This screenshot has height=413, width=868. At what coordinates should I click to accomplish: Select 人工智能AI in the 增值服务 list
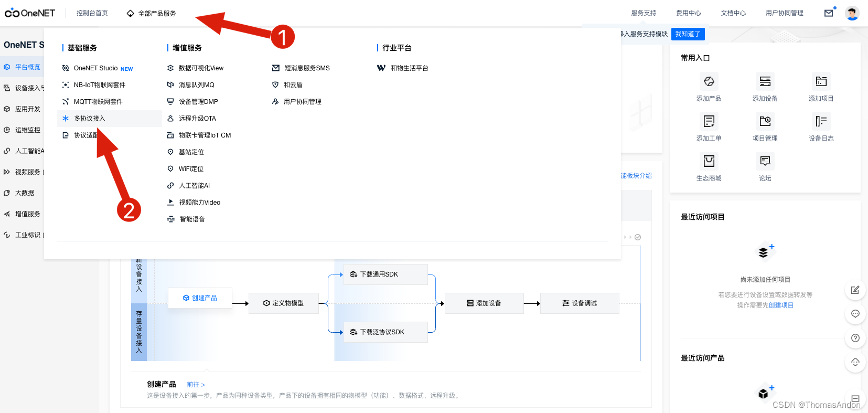click(x=188, y=186)
